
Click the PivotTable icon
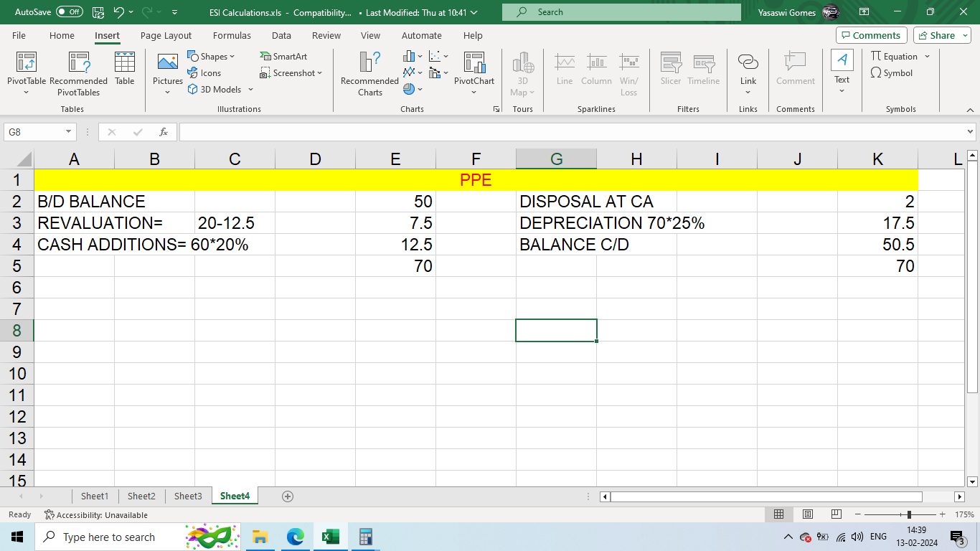coord(27,63)
